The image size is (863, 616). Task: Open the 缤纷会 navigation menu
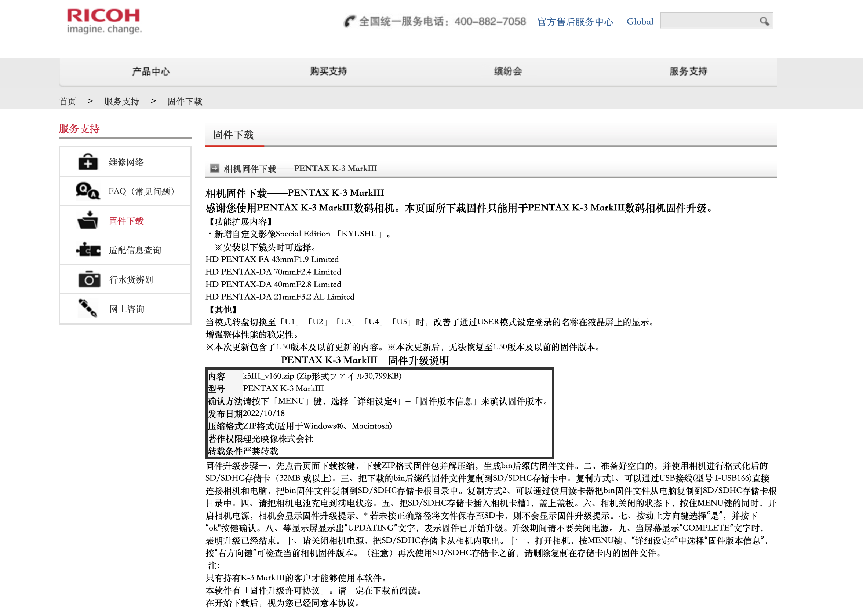[x=508, y=71]
